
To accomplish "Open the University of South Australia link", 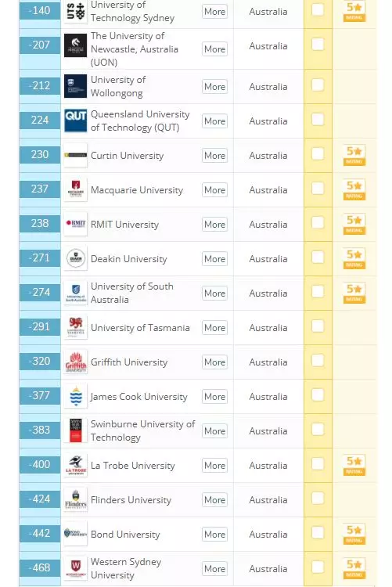I will click(x=131, y=293).
